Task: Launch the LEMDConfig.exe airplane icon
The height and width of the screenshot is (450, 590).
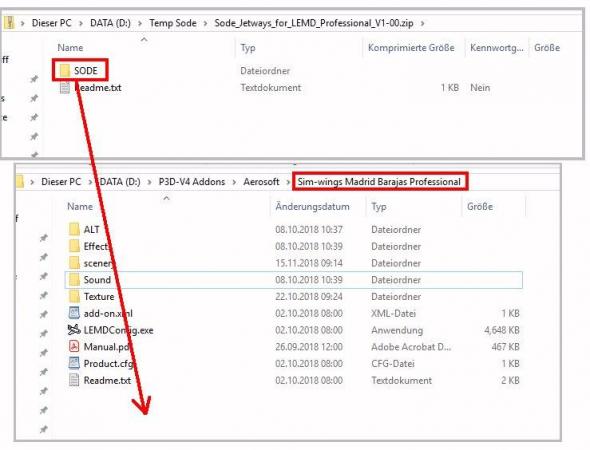Action: point(74,330)
